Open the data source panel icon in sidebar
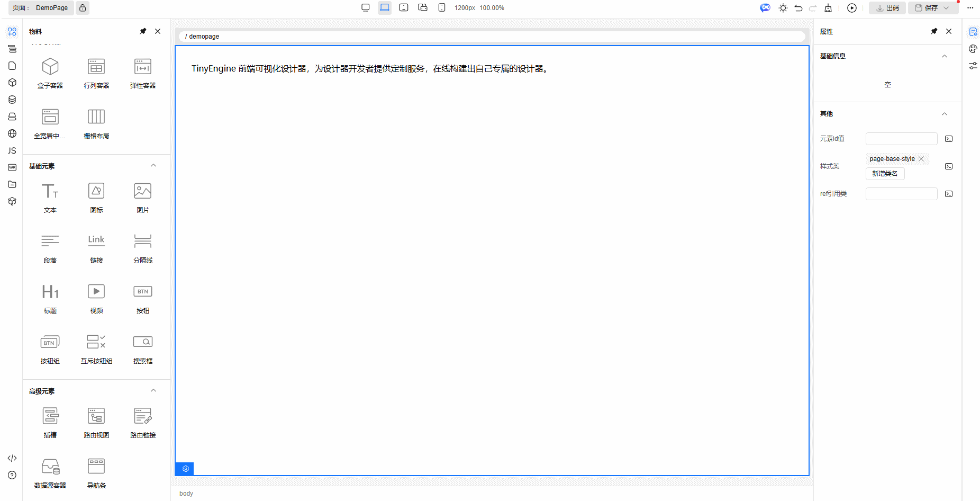 coord(12,99)
